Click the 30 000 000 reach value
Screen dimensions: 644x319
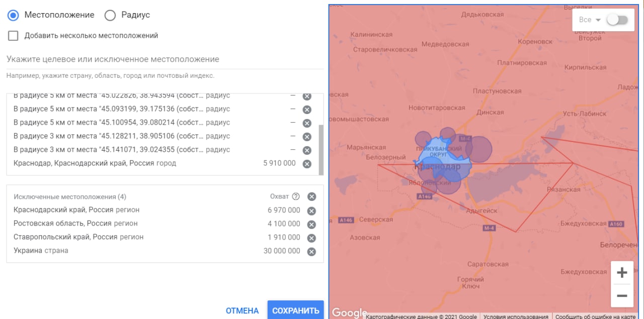(282, 251)
